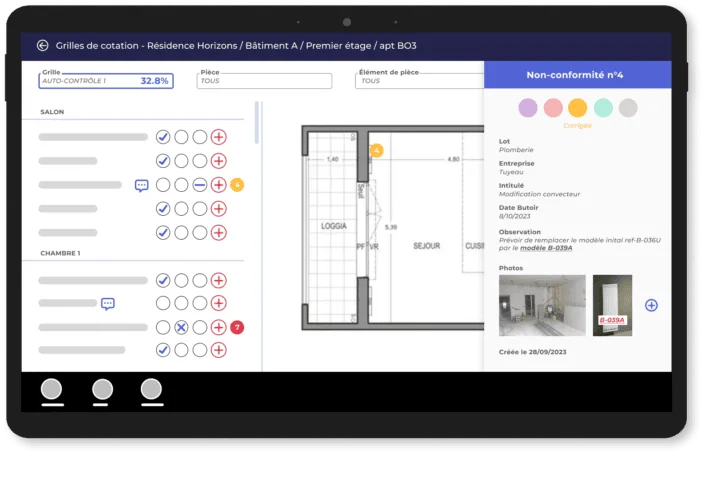Follow the modèle B-039A link
Screen dimensions: 704x500
coord(546,248)
